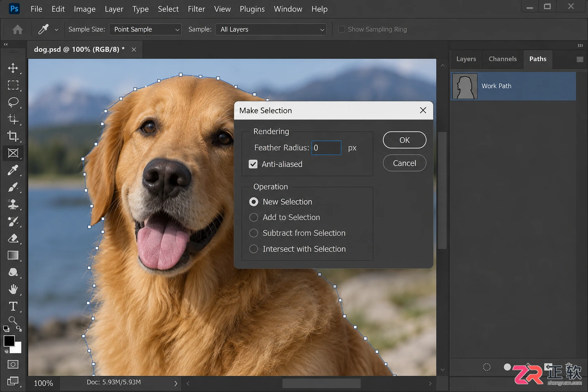Open the Image menu

click(x=85, y=9)
